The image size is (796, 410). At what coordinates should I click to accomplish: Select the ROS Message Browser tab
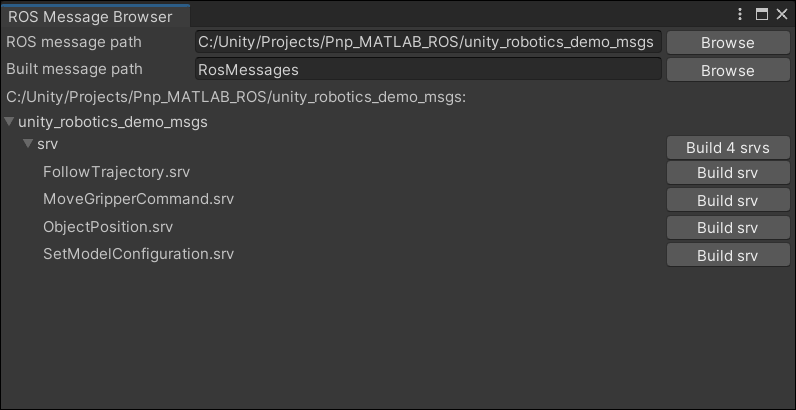coord(90,17)
